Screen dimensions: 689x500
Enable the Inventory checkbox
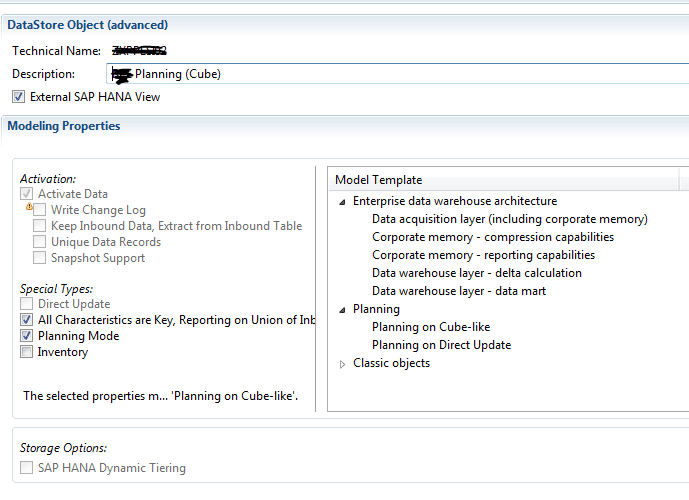(27, 352)
